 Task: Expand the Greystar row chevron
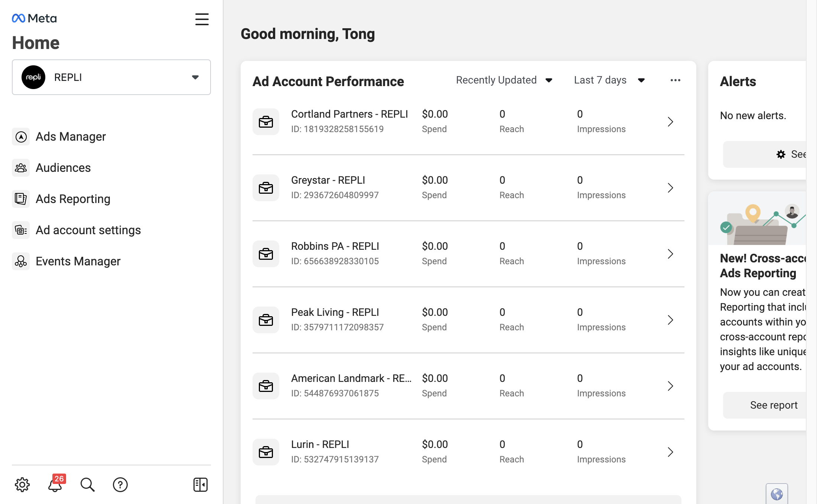click(x=670, y=188)
